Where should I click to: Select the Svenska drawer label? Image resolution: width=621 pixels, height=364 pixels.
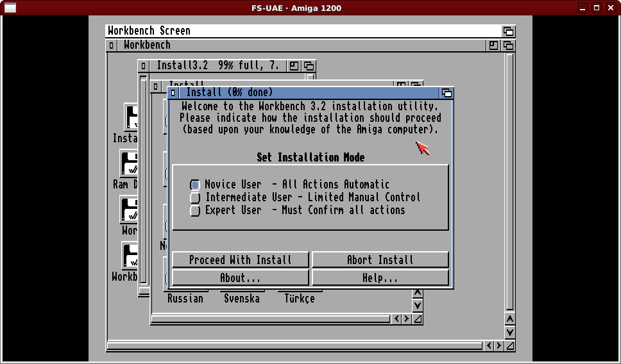coord(242,299)
